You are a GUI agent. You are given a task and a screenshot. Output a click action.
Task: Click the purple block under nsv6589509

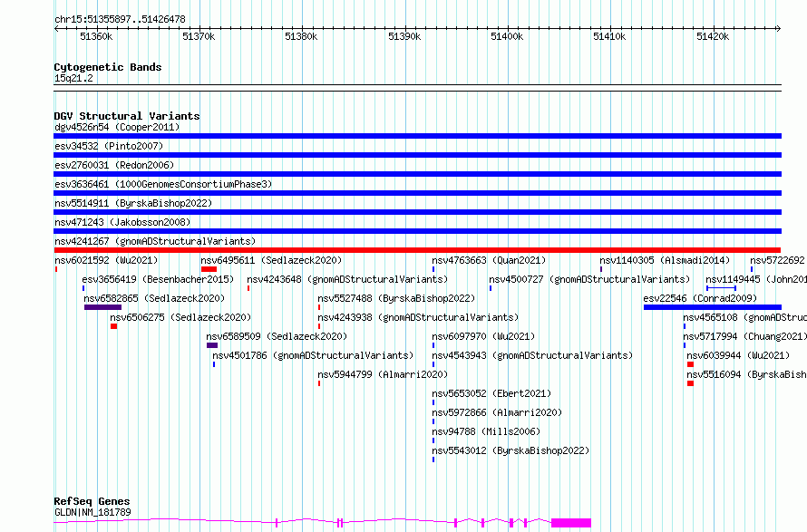pyautogui.click(x=212, y=345)
